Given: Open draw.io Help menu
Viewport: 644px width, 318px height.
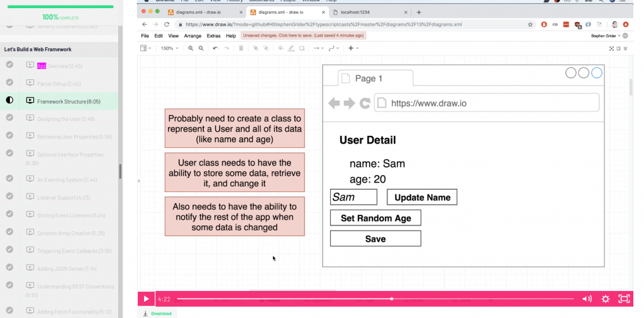Looking at the screenshot, I should pos(231,36).
